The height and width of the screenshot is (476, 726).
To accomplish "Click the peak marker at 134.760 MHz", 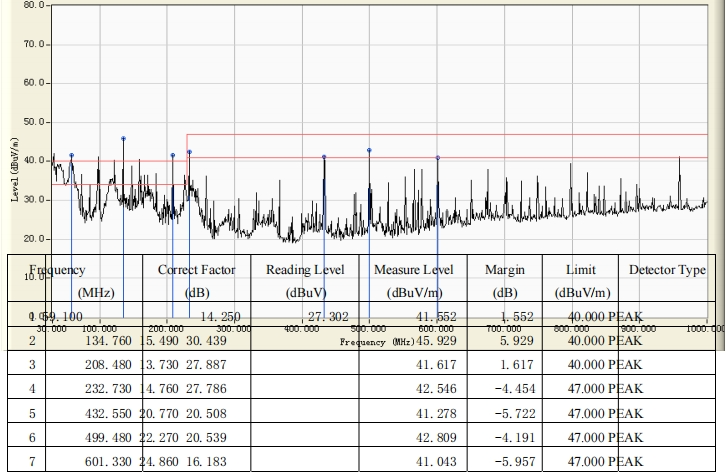I will [123, 138].
